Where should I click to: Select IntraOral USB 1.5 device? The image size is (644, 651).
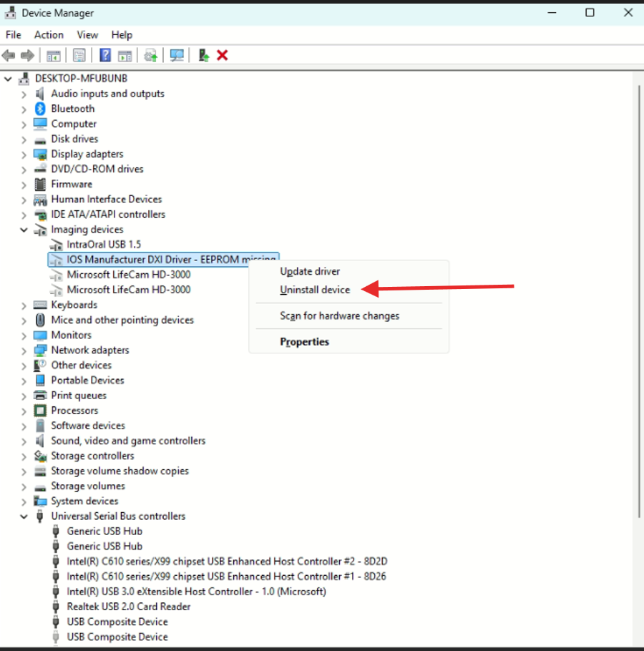tap(104, 245)
